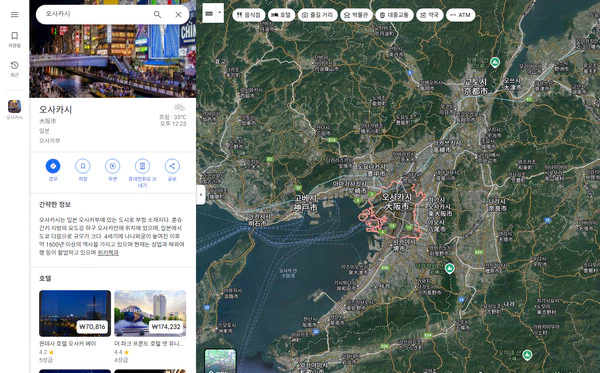Open the Saved places sidebar item

pyautogui.click(x=15, y=39)
